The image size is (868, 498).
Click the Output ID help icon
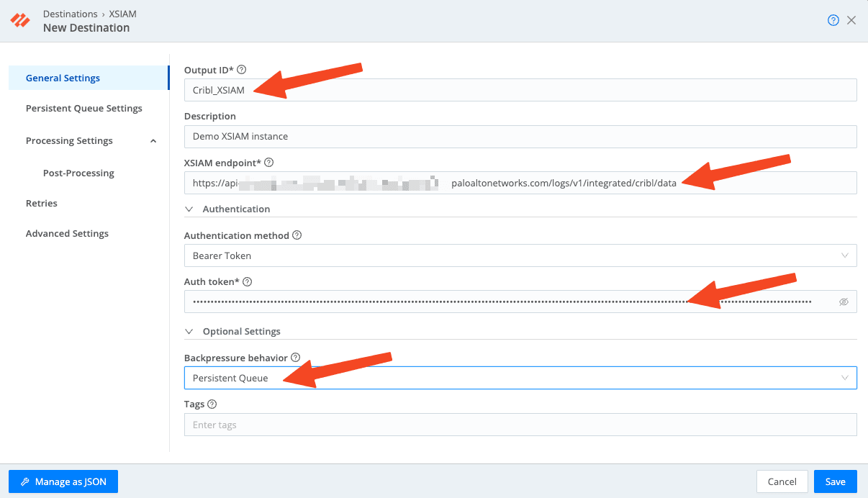click(242, 70)
